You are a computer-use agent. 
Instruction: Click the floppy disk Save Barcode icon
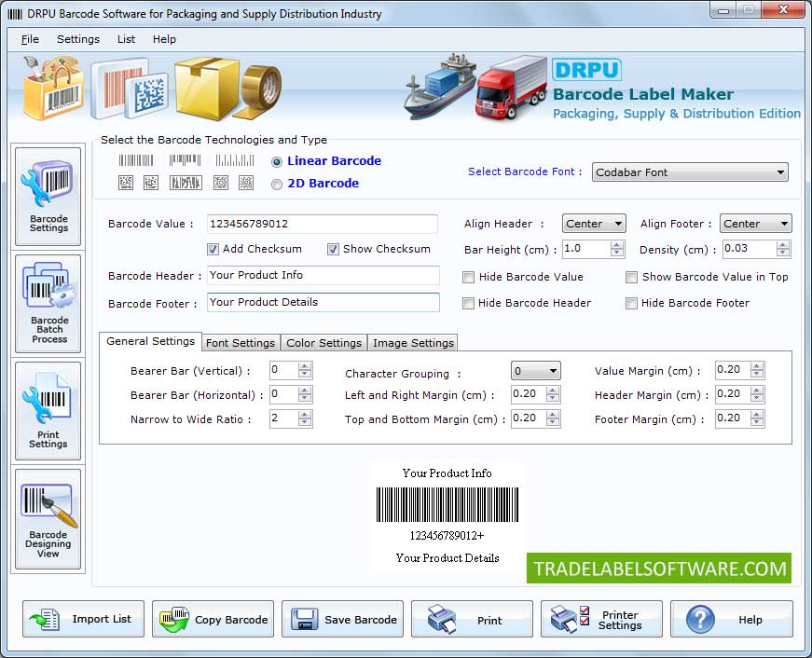click(305, 619)
